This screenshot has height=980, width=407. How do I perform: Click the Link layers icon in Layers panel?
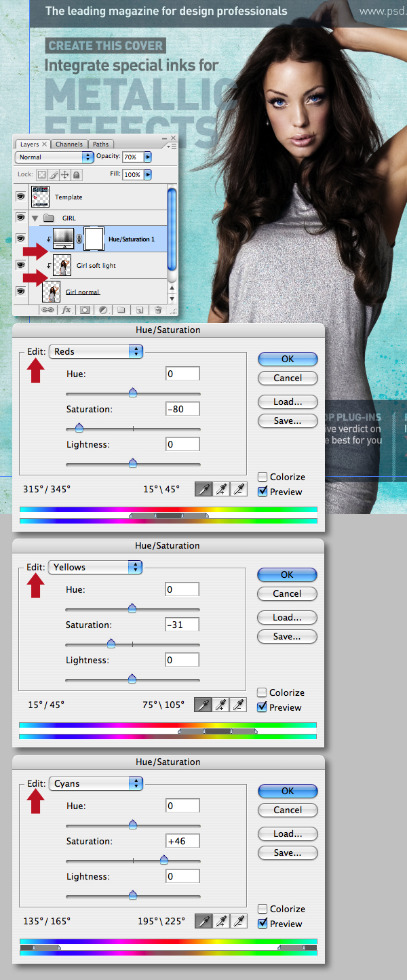(48, 309)
